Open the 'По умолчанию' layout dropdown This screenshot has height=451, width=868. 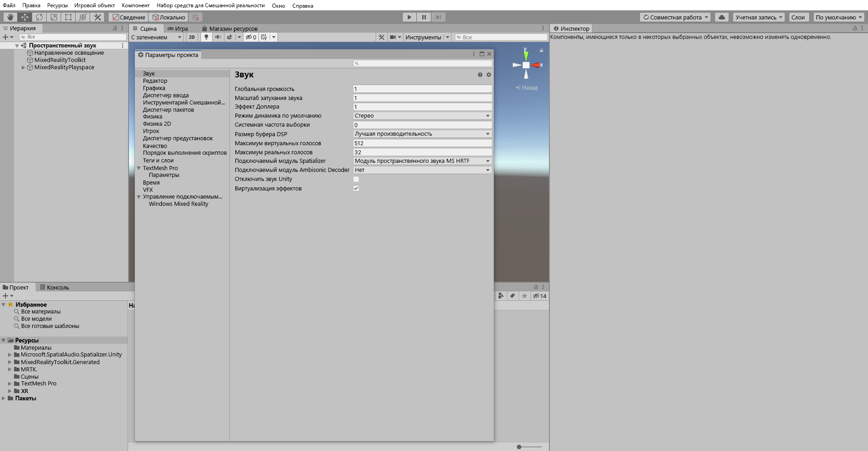point(839,17)
